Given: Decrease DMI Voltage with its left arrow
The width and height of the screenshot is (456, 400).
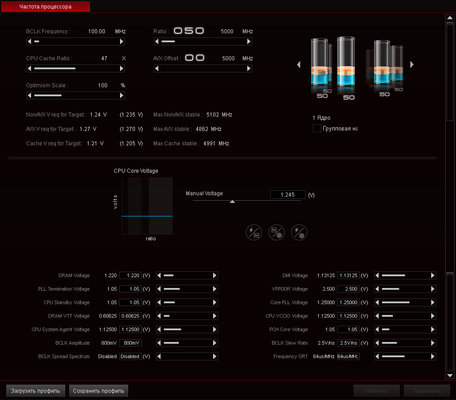Looking at the screenshot, I should coord(377,275).
